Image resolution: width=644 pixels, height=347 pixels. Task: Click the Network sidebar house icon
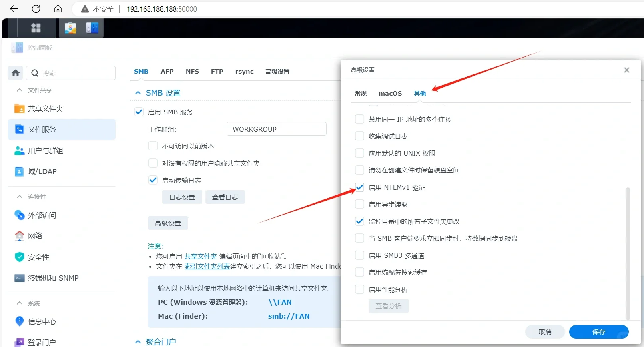(x=19, y=236)
